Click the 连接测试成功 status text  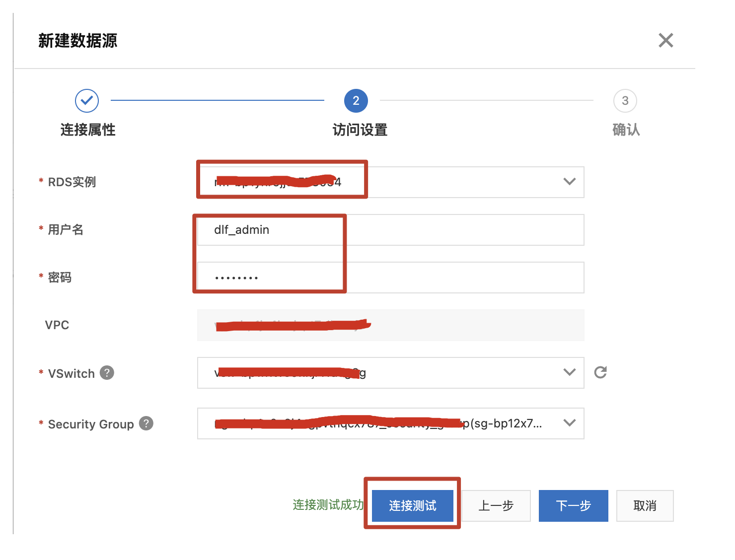click(328, 505)
